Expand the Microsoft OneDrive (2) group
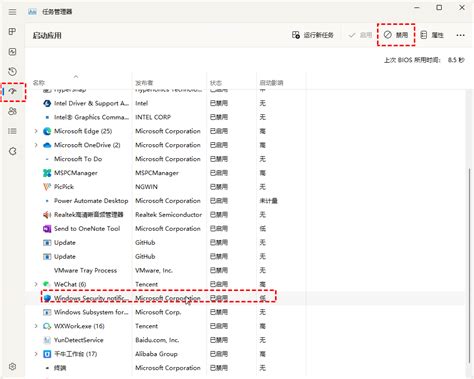474x379 pixels. coord(36,145)
